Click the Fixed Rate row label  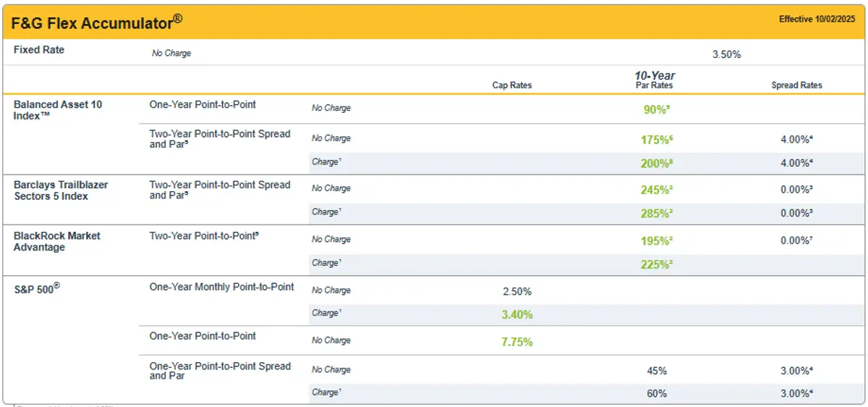tap(39, 50)
